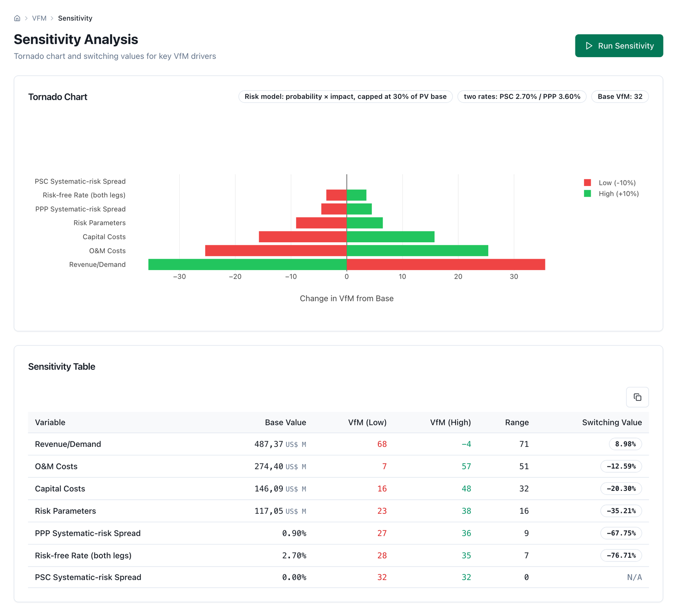Viewport: 677px width, 616px height.
Task: Select the Range column header
Action: click(517, 422)
